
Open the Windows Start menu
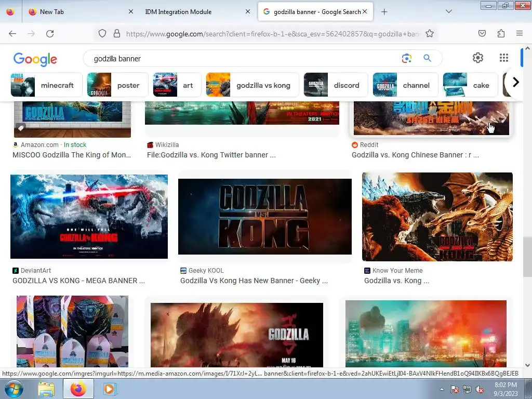click(x=14, y=389)
